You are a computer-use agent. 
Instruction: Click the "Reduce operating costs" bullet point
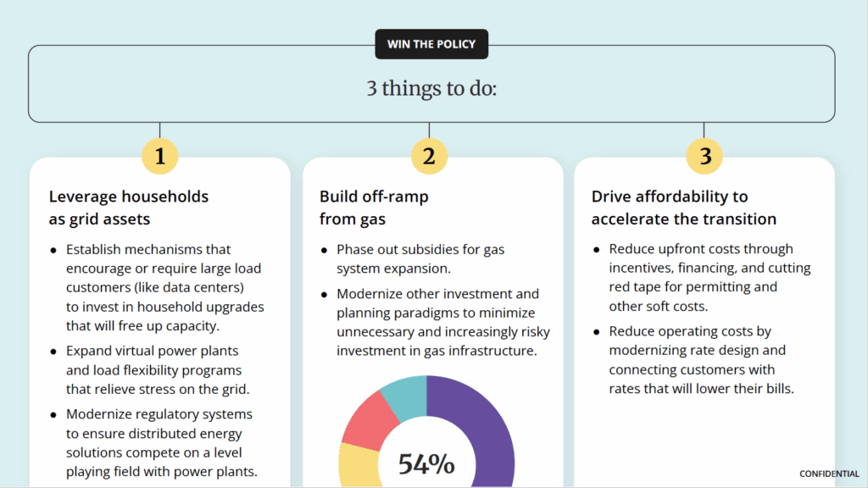coord(698,360)
